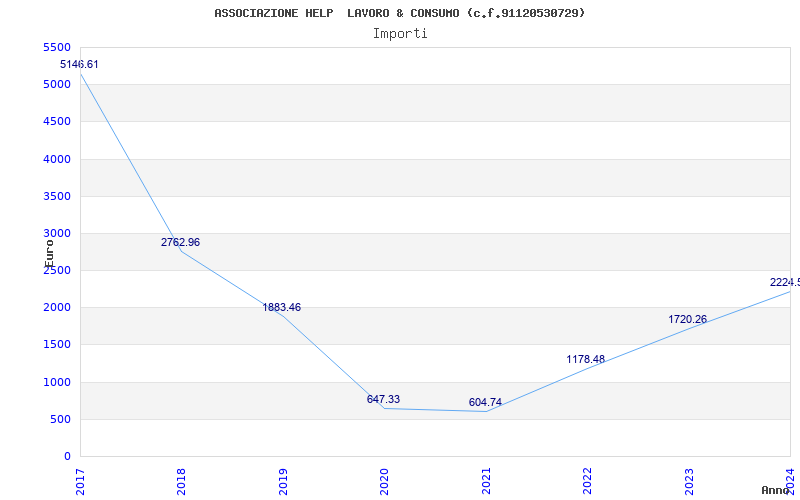Click the 1500 y-axis tick label
The image size is (800, 500).
[57, 345]
